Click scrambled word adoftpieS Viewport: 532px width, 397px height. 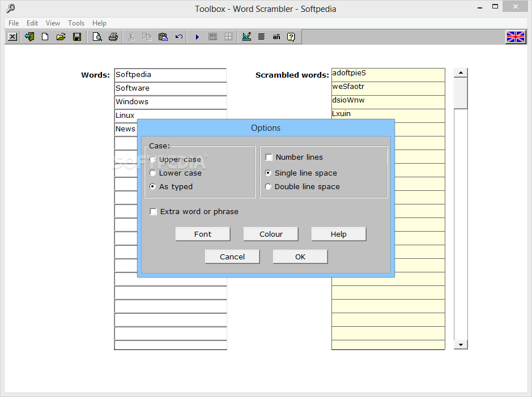[x=388, y=75]
